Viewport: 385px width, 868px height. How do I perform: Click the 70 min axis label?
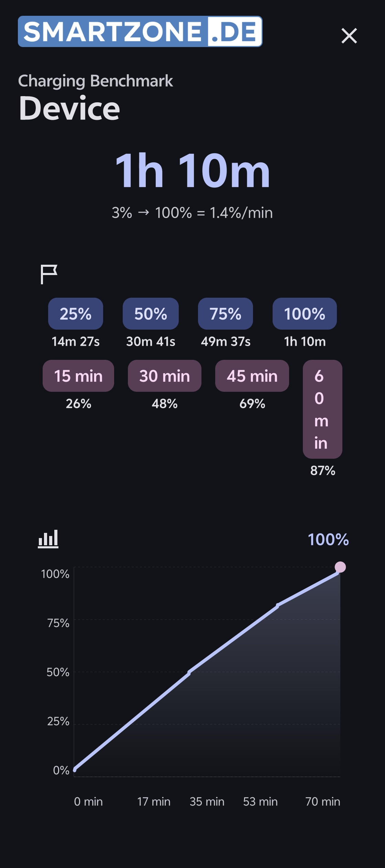click(323, 801)
